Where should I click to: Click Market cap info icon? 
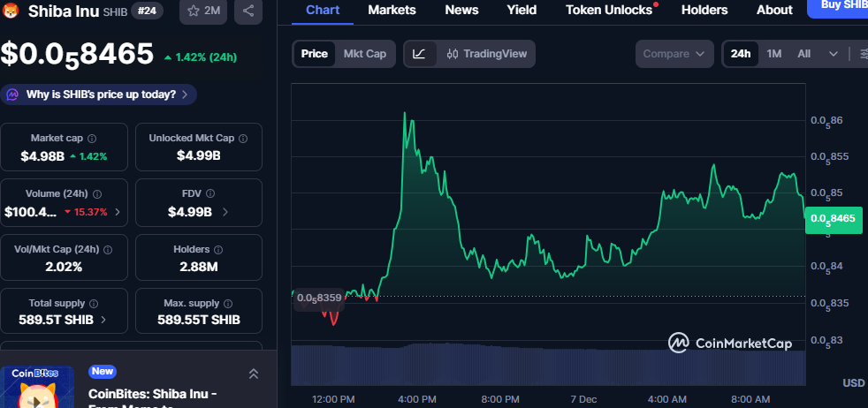coord(92,139)
